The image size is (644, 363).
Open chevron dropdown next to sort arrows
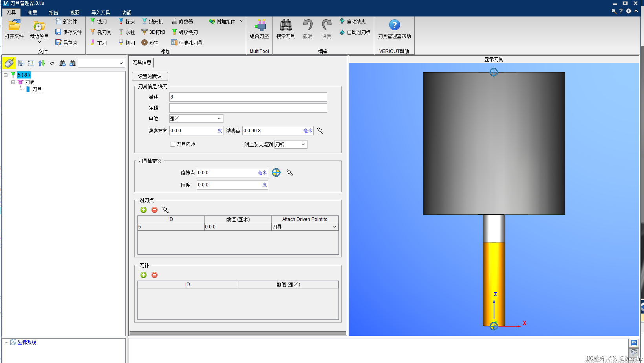(52, 63)
